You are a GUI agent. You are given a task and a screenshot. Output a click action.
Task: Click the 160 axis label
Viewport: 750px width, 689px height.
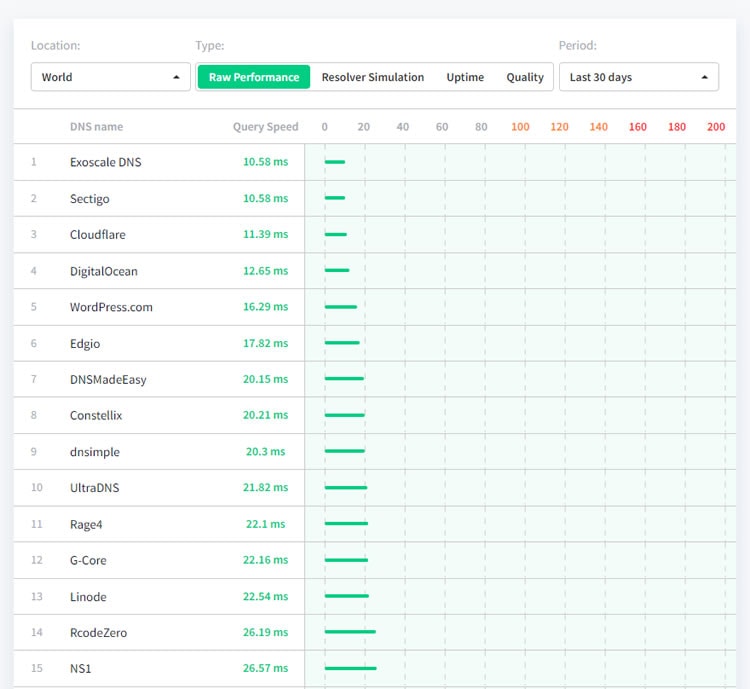(638, 127)
